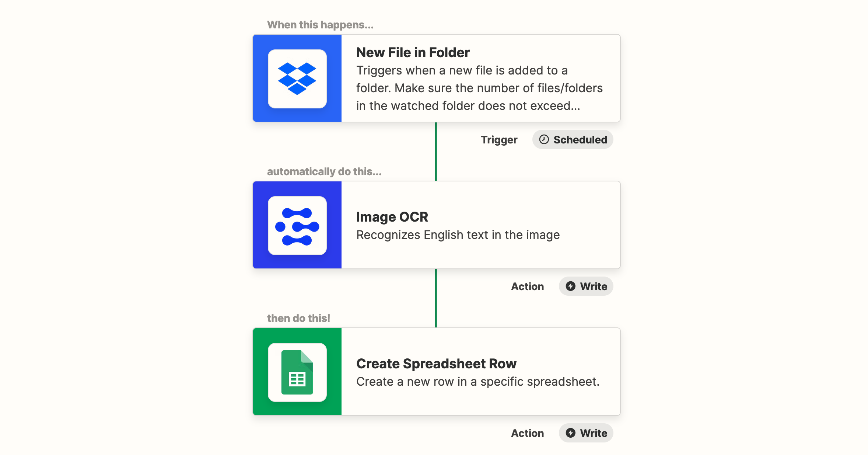Click the 'then do this!' text label
The image size is (868, 455).
298,318
